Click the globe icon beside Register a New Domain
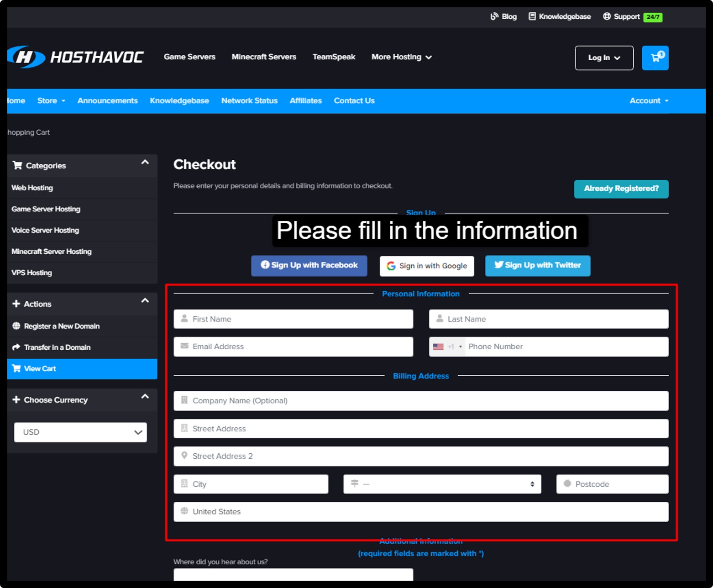This screenshot has height=588, width=713. [x=17, y=326]
